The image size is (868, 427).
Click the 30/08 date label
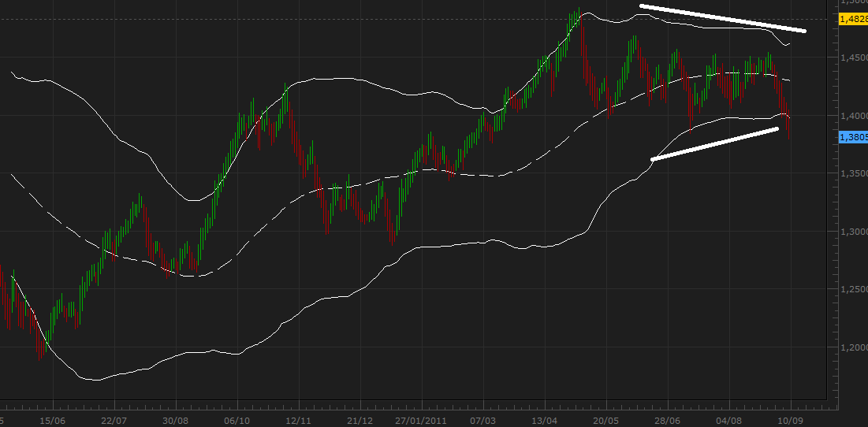click(x=177, y=421)
